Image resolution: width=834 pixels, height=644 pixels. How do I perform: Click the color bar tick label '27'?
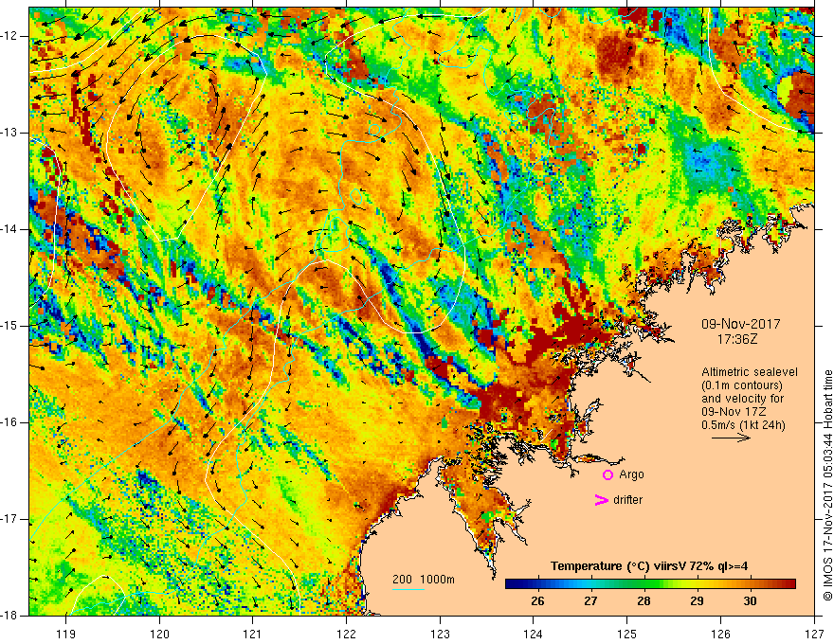click(x=590, y=601)
